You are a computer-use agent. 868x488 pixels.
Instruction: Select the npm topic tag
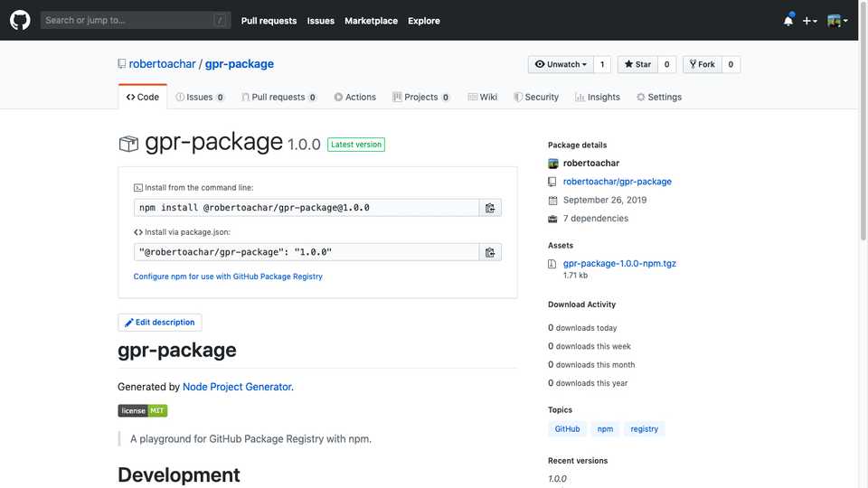605,428
